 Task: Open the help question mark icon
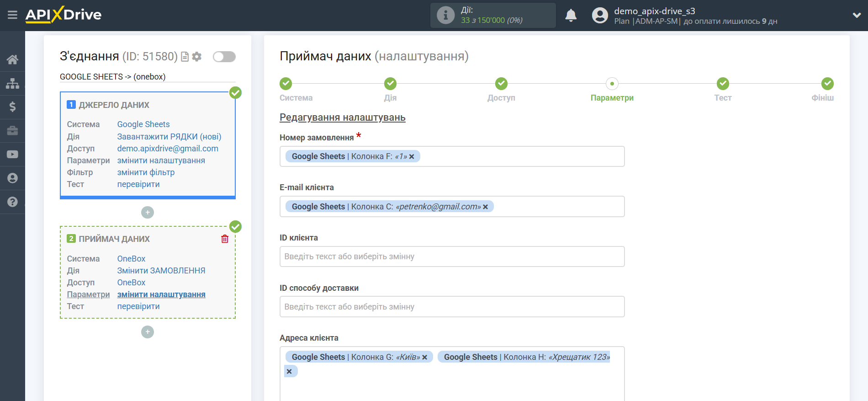[x=12, y=202]
